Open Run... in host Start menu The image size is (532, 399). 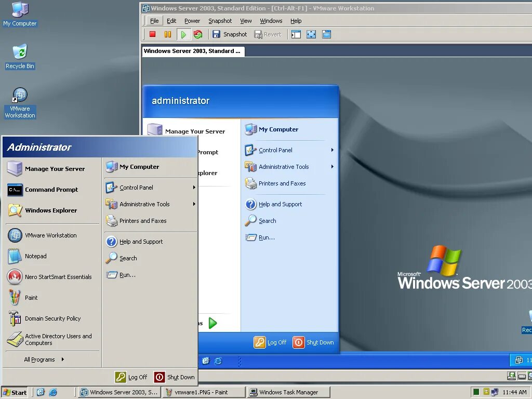tap(150, 275)
